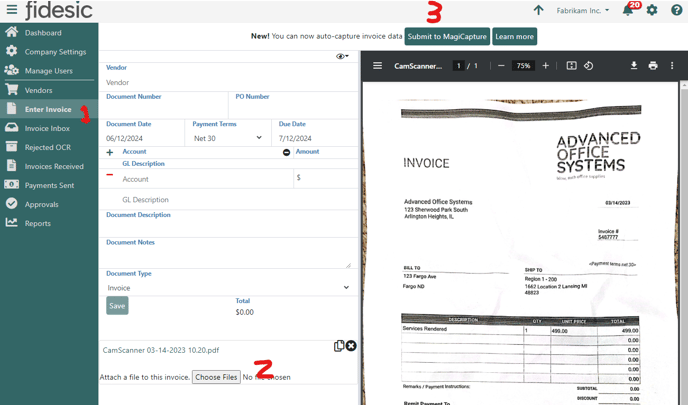Image resolution: width=688 pixels, height=405 pixels.
Task: Go to Company Settings menu item
Action: (x=55, y=52)
